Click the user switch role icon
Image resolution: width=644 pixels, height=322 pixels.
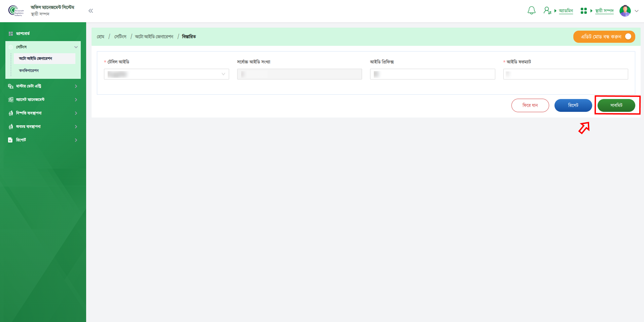click(547, 11)
